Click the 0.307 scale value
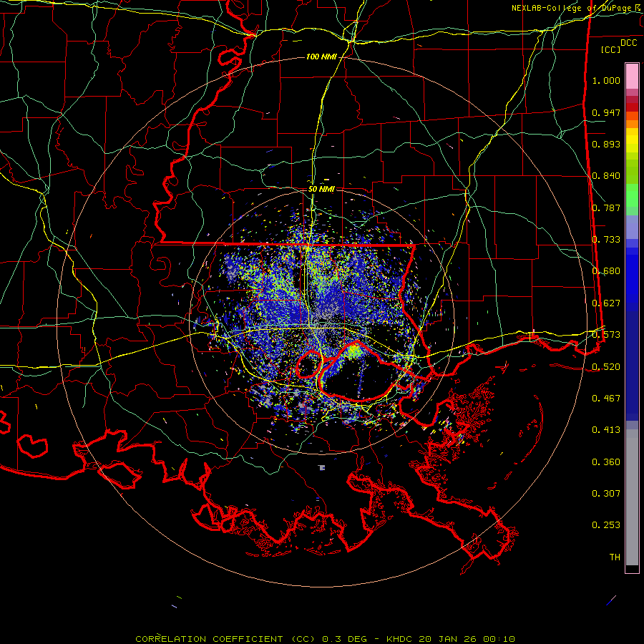Image resolution: width=644 pixels, height=644 pixels. tap(606, 494)
